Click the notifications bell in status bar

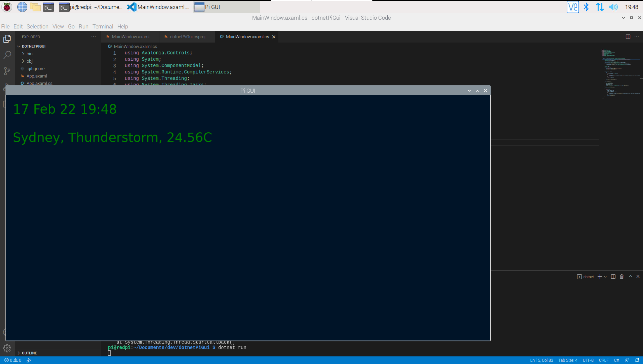tap(637, 360)
